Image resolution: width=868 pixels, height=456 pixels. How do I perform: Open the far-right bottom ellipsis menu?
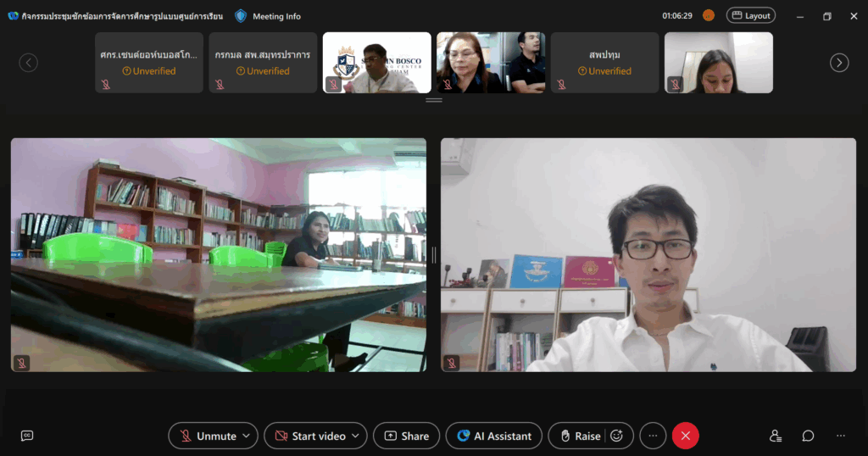[840, 436]
